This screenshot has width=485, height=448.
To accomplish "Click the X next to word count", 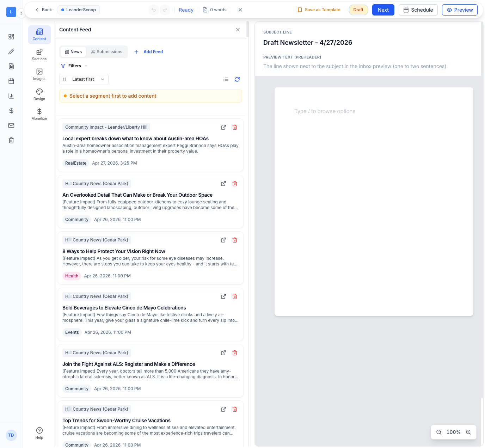I will click(240, 10).
